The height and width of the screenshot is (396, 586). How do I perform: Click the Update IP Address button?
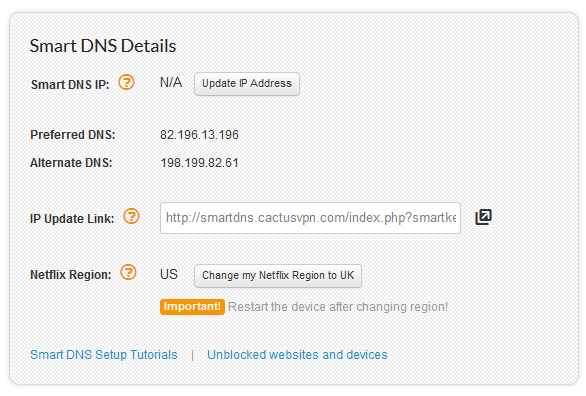tap(247, 84)
